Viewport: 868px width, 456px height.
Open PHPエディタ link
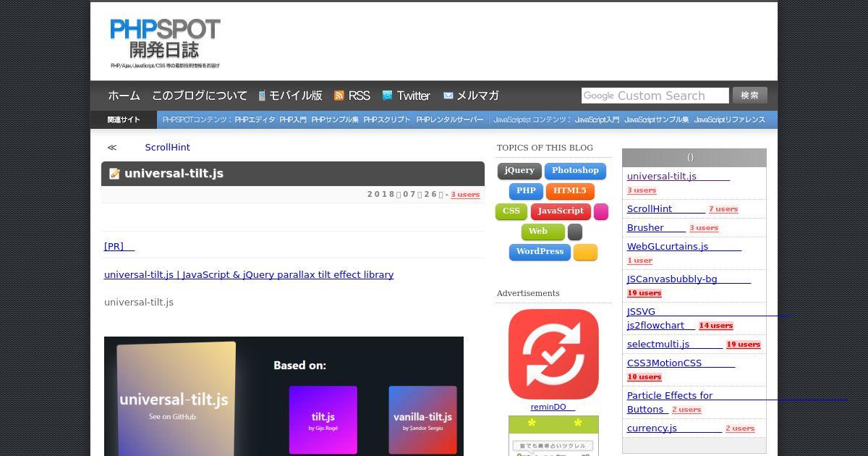coord(255,120)
